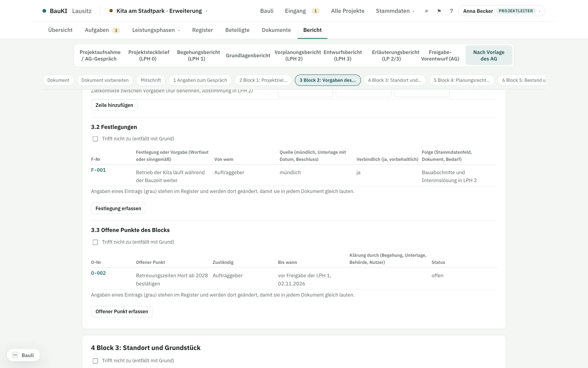Jump to 'Dokument vorbereiten' section chip
Screen dimensions: 588x368
[x=105, y=80]
